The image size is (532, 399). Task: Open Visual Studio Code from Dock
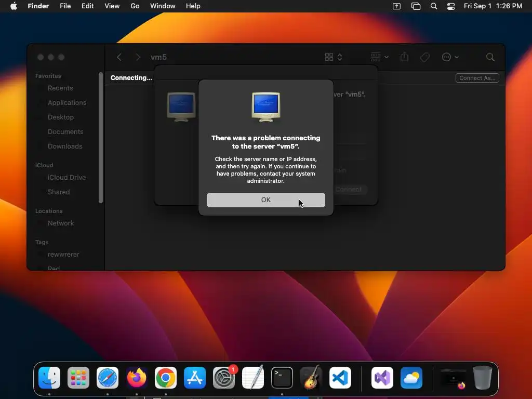(340, 378)
